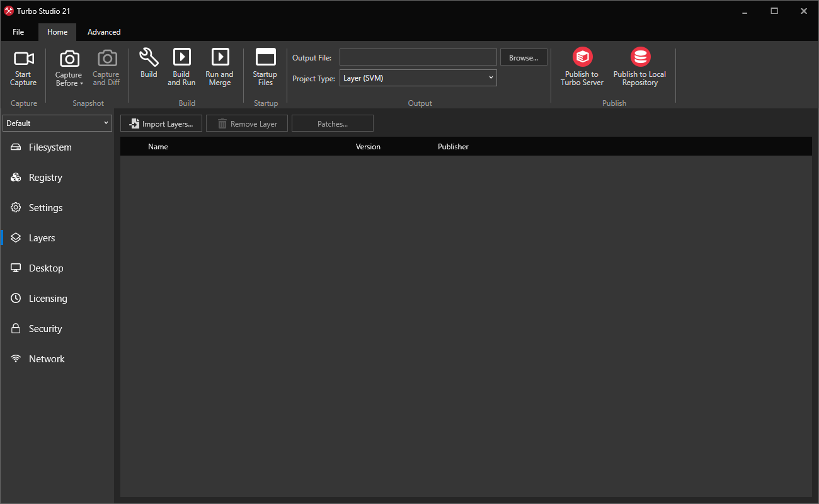Click Browse for output file
Image resolution: width=819 pixels, height=504 pixels.
(524, 57)
